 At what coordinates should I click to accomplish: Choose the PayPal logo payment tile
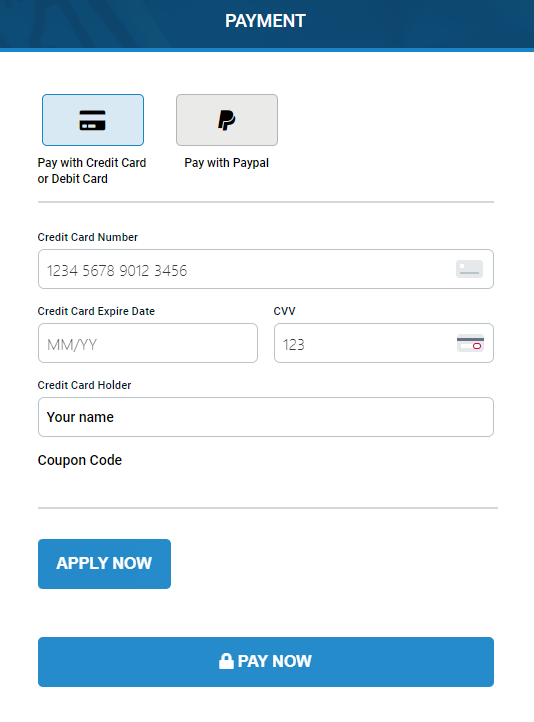coord(227,120)
